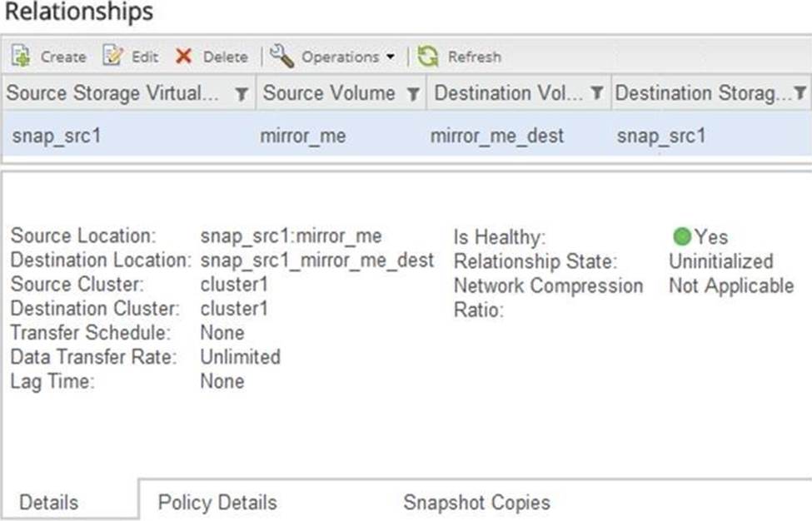This screenshot has height=521, width=812.
Task: Show the Snapshot Copies tab
Action: [476, 503]
